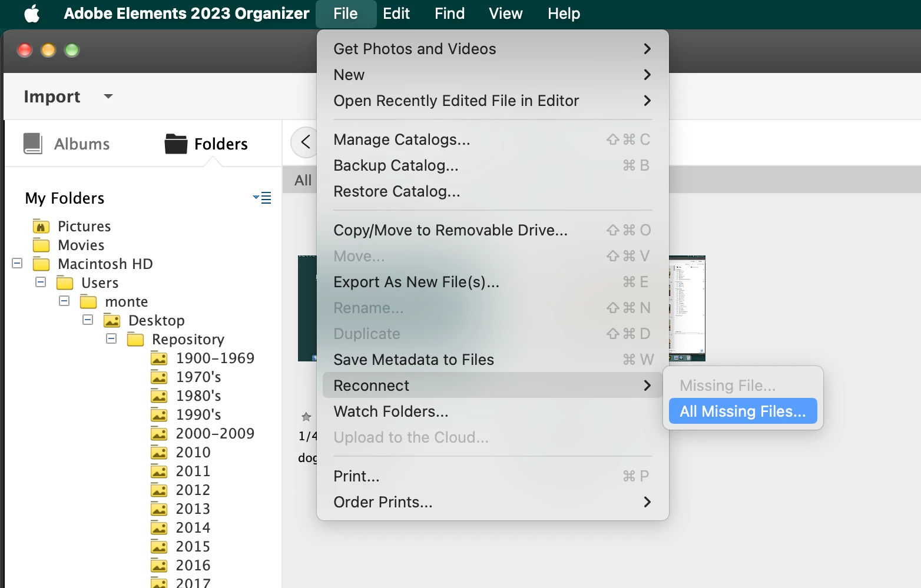The image size is (921, 588).
Task: Select Copy/Move to Removable Drive
Action: point(492,230)
